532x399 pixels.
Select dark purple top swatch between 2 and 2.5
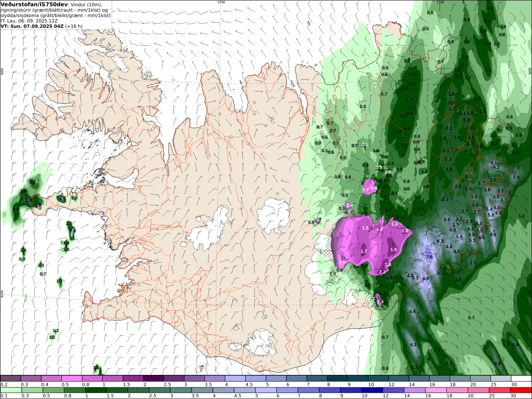(x=153, y=378)
